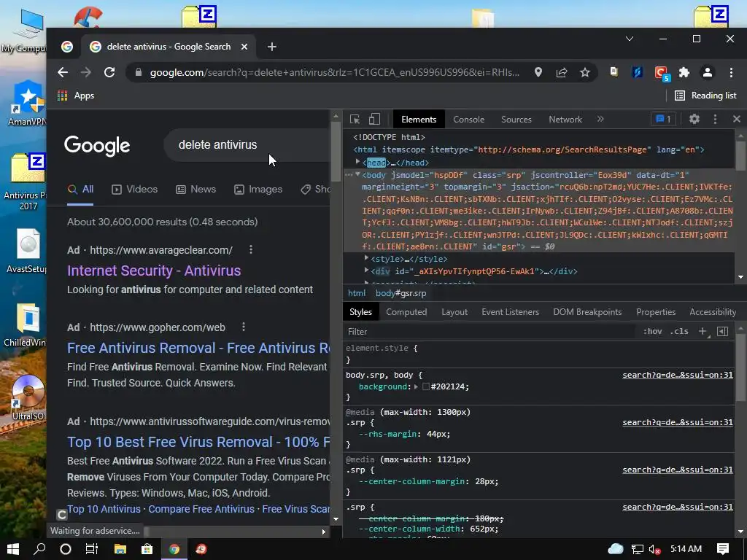Open DevTools settings gear
Viewport: 747px width, 560px height.
coord(694,119)
